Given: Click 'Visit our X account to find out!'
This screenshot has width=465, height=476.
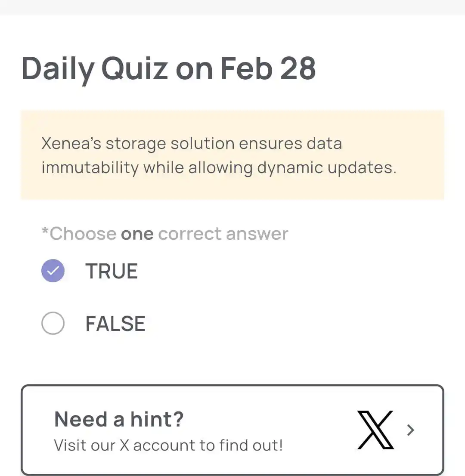Looking at the screenshot, I should click(168, 445).
